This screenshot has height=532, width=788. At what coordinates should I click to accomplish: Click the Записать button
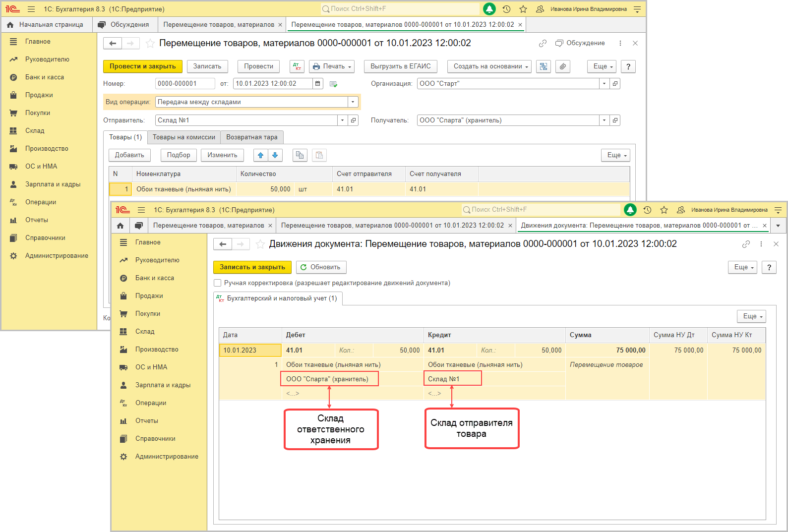[207, 66]
